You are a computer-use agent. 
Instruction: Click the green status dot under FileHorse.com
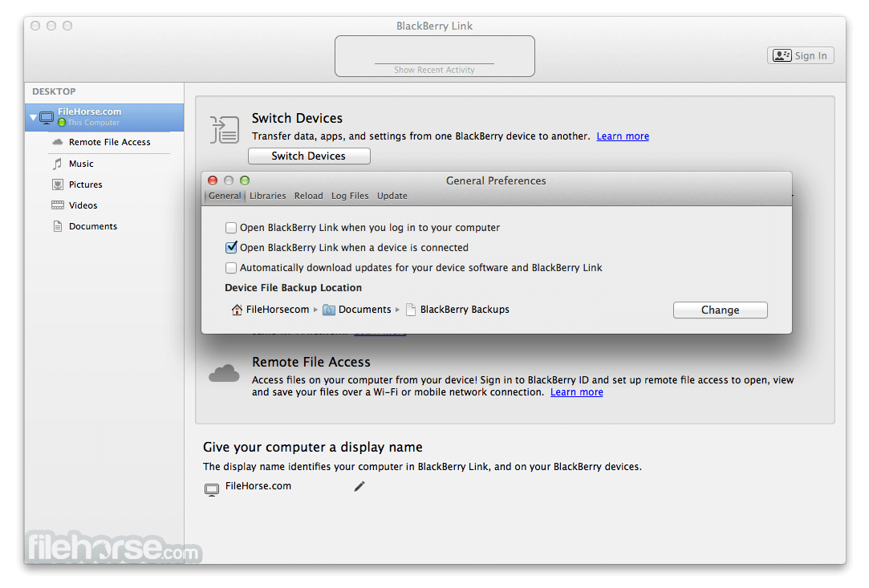tap(62, 123)
